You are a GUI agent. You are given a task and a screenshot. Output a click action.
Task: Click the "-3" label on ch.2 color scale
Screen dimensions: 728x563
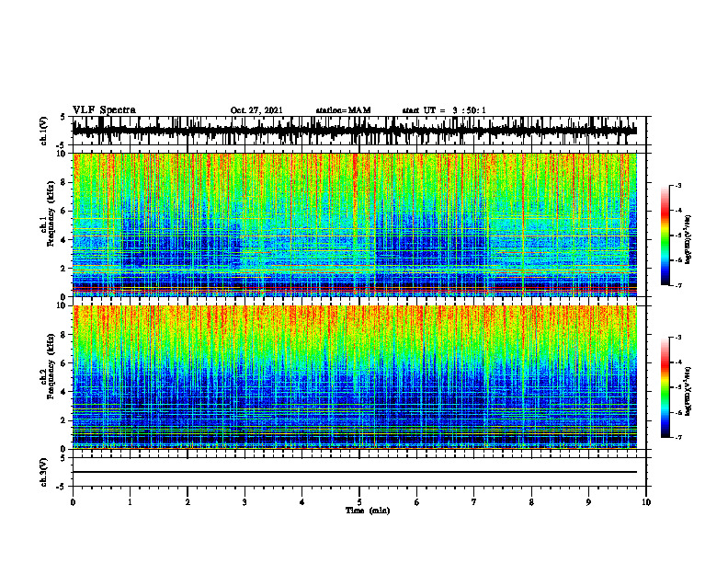click(677, 338)
